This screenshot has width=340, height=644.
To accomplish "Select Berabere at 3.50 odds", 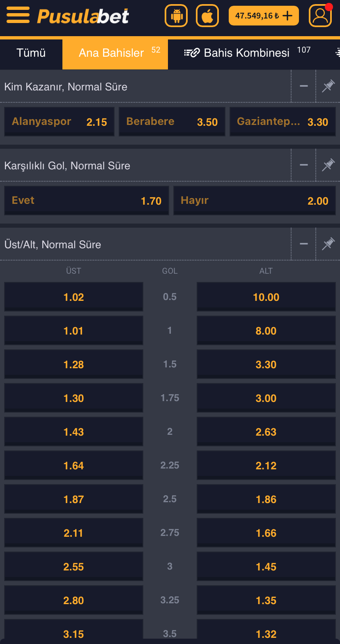I will [172, 121].
